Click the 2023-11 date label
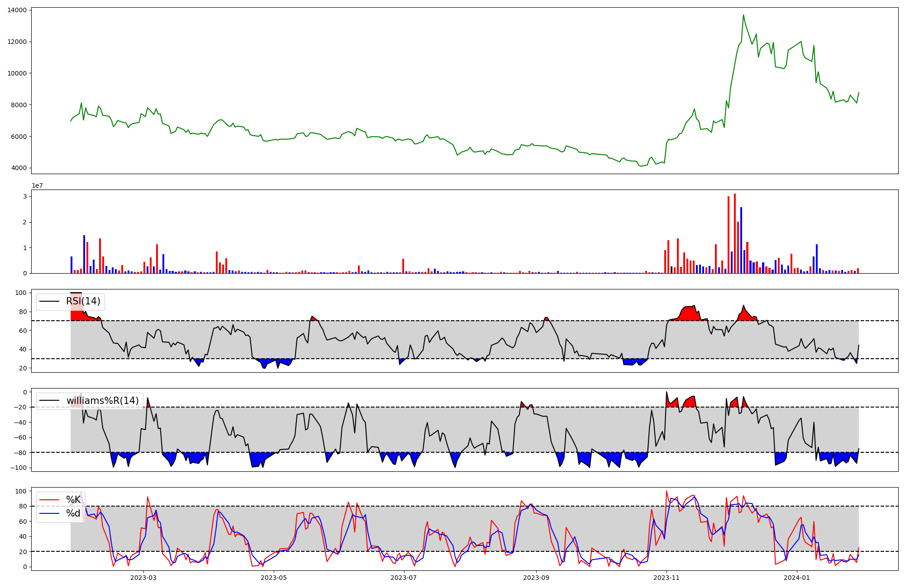 667,578
